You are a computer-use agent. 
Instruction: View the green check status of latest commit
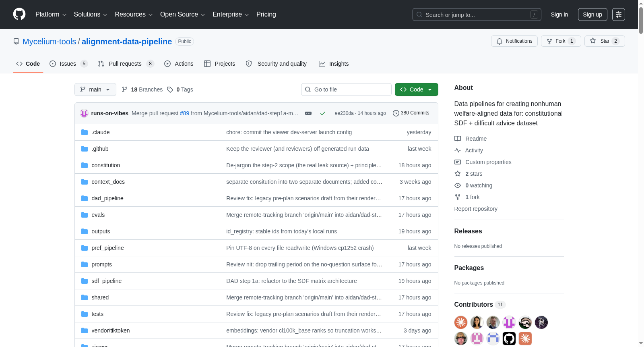pos(323,113)
